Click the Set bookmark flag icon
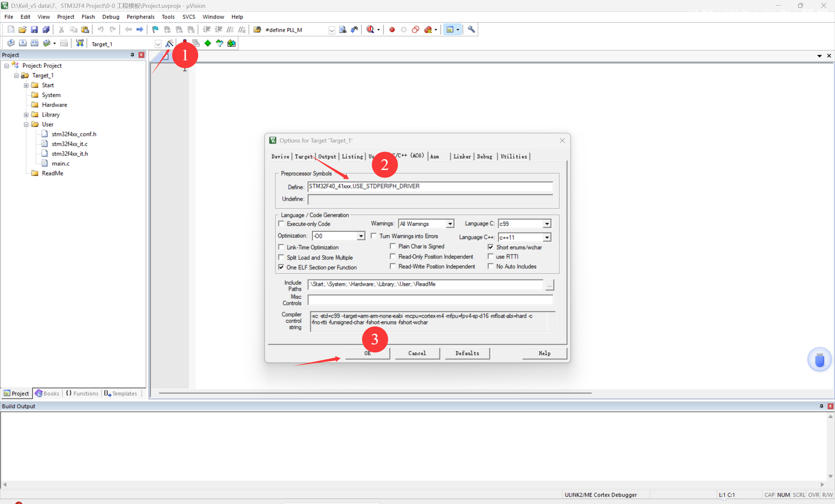 pyautogui.click(x=155, y=30)
